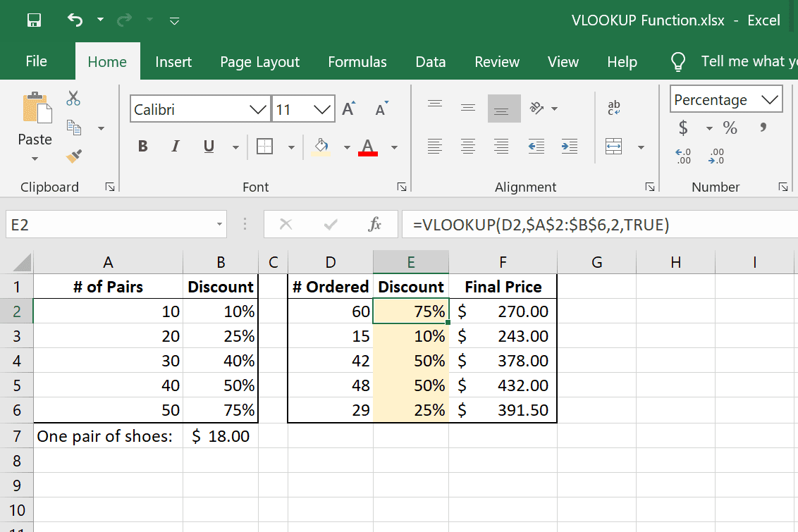Click the Borders icon
The image size is (798, 532).
(x=264, y=147)
